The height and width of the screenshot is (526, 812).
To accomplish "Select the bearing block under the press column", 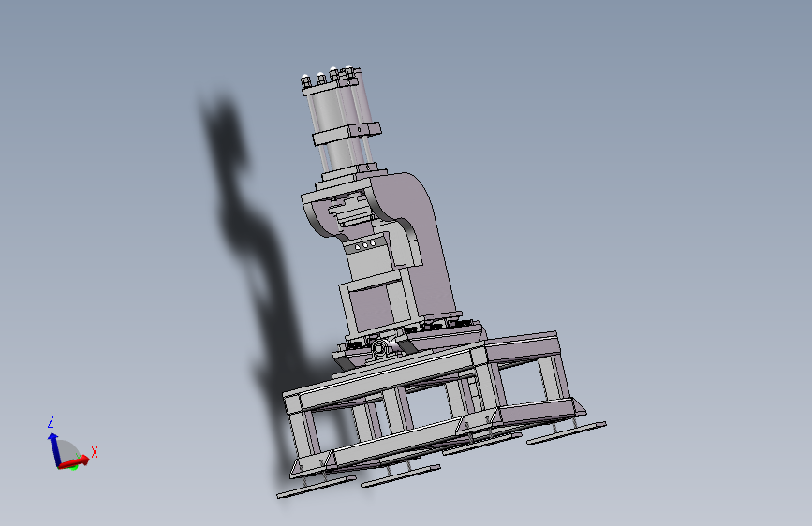I will point(382,347).
